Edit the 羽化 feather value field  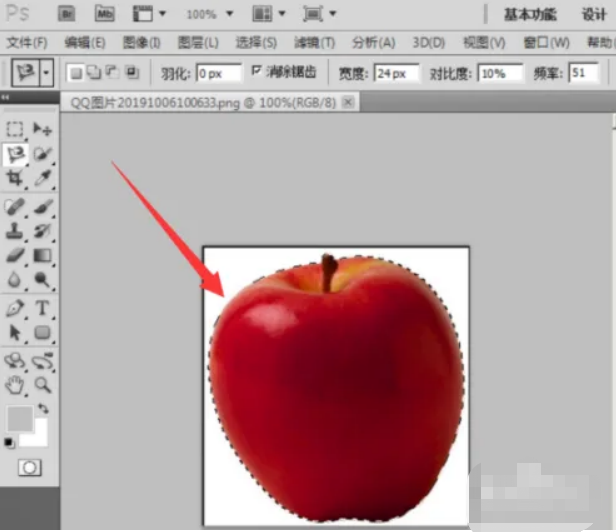click(x=218, y=73)
